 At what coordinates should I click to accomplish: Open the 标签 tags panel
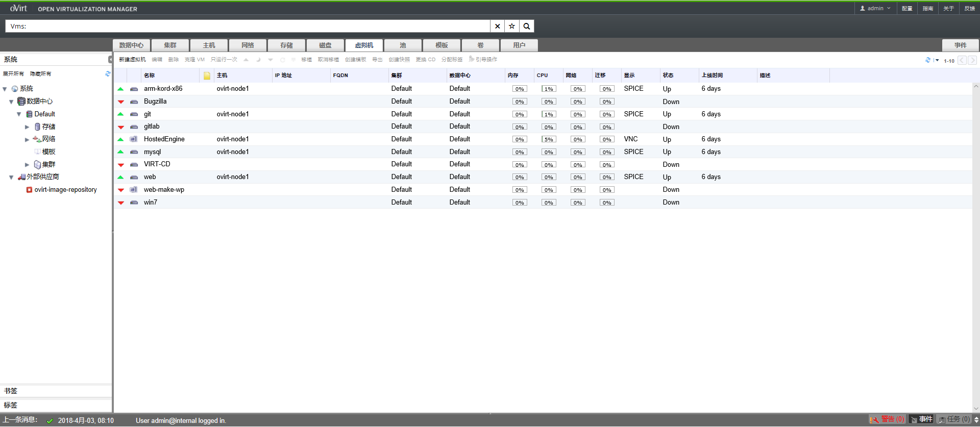(x=56, y=405)
